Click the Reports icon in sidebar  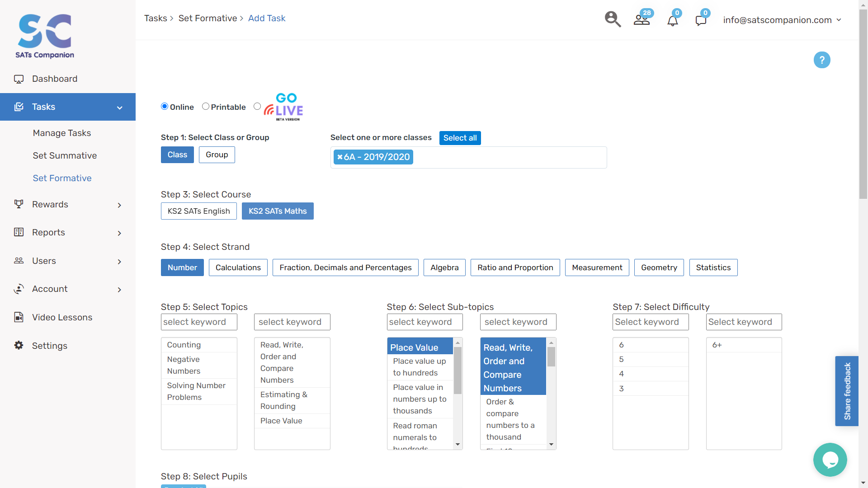point(19,232)
